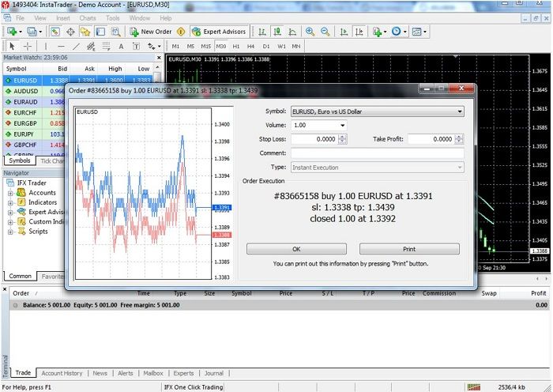The width and height of the screenshot is (553, 392).
Task: Switch to MN timeframe
Action: click(x=296, y=46)
